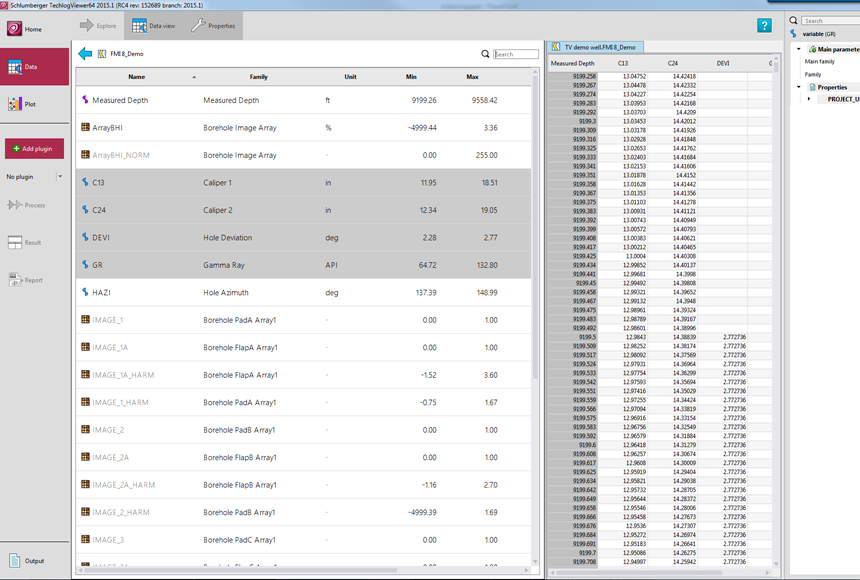This screenshot has width=860, height=580.
Task: Collapse the Main parameters section
Action: click(799, 49)
